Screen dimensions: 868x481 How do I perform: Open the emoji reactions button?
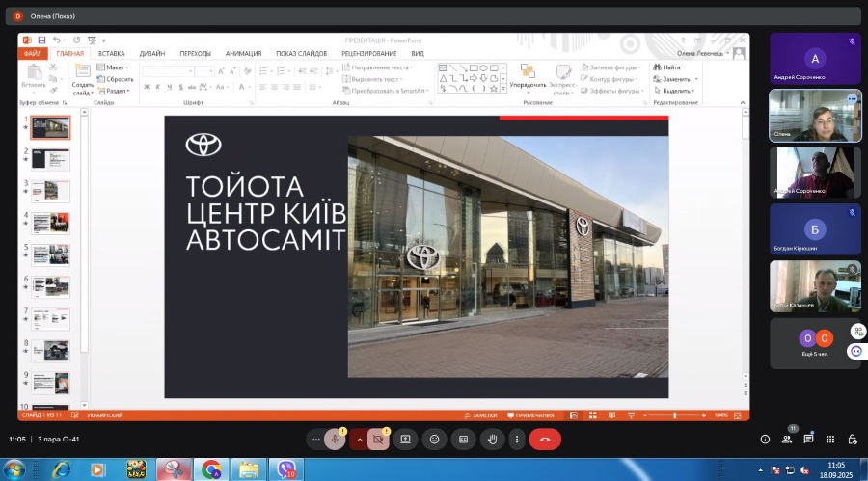434,439
